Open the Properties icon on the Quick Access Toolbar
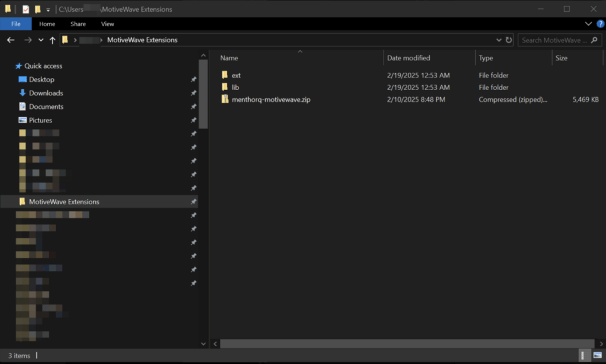Viewport: 606px width, 364px height. pos(24,9)
